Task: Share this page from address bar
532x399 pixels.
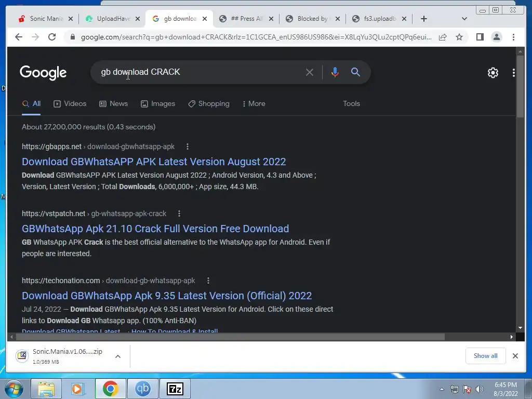Action: [443, 37]
